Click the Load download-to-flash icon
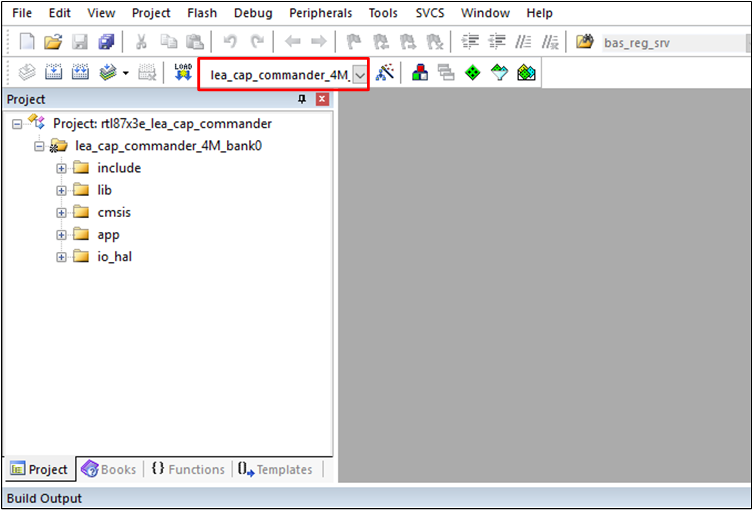Viewport: 753px width, 510px height. pos(182,73)
